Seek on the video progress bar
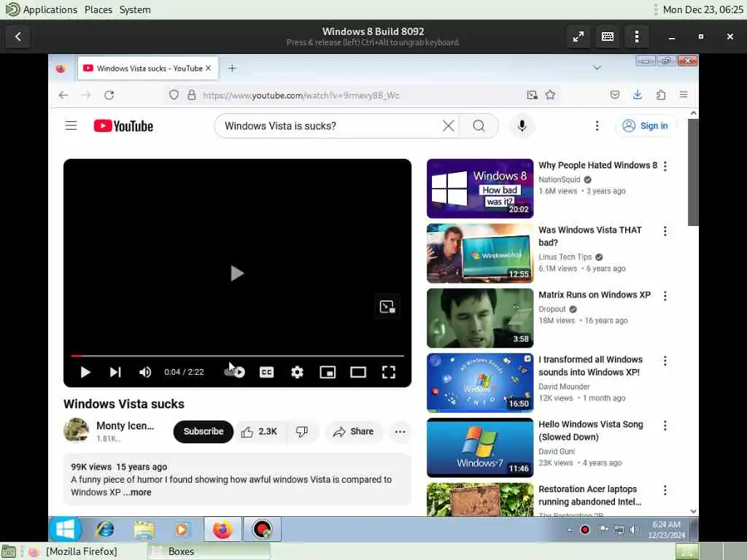The width and height of the screenshot is (747, 560). point(237,356)
